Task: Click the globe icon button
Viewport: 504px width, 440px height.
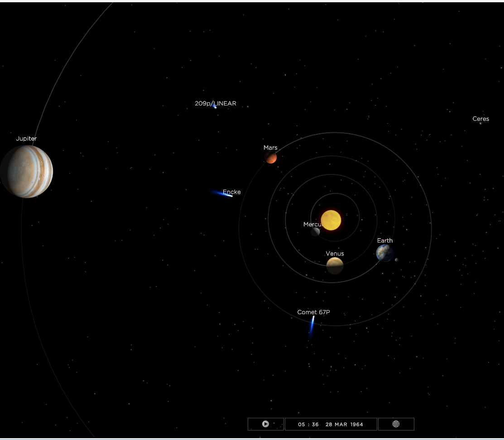Action: point(396,424)
